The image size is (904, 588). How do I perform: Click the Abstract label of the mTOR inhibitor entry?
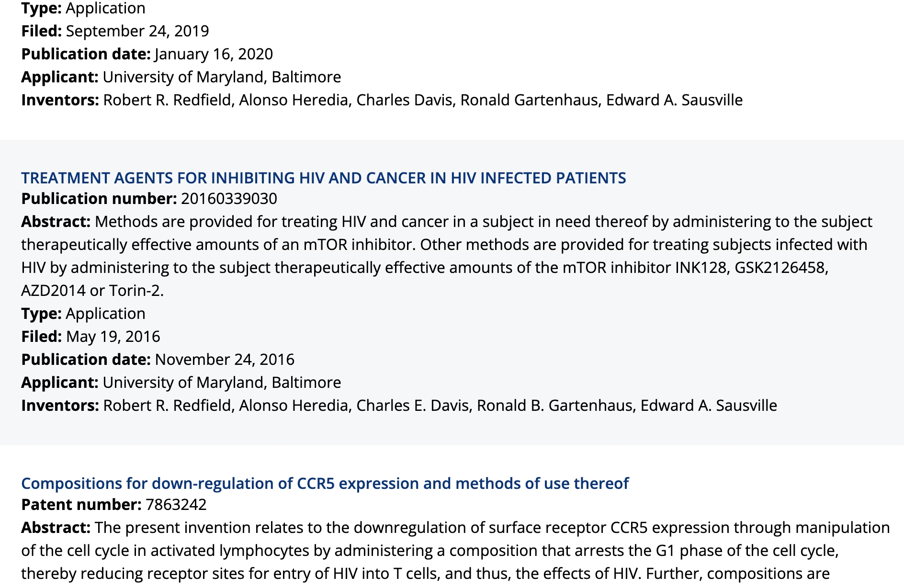click(x=56, y=221)
